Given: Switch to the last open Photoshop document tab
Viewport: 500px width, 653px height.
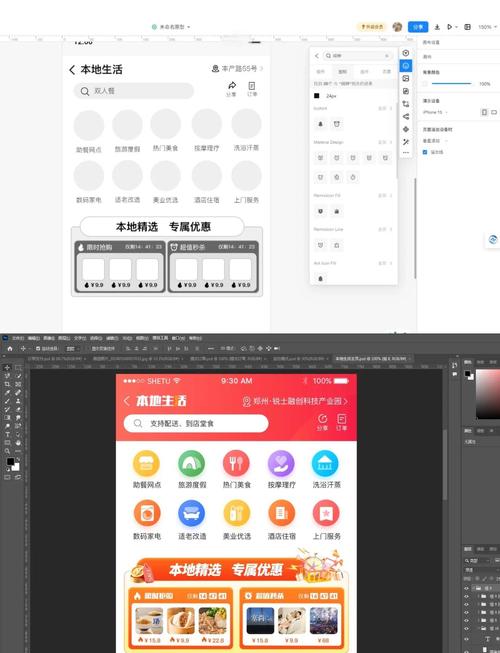Looking at the screenshot, I should 371,359.
